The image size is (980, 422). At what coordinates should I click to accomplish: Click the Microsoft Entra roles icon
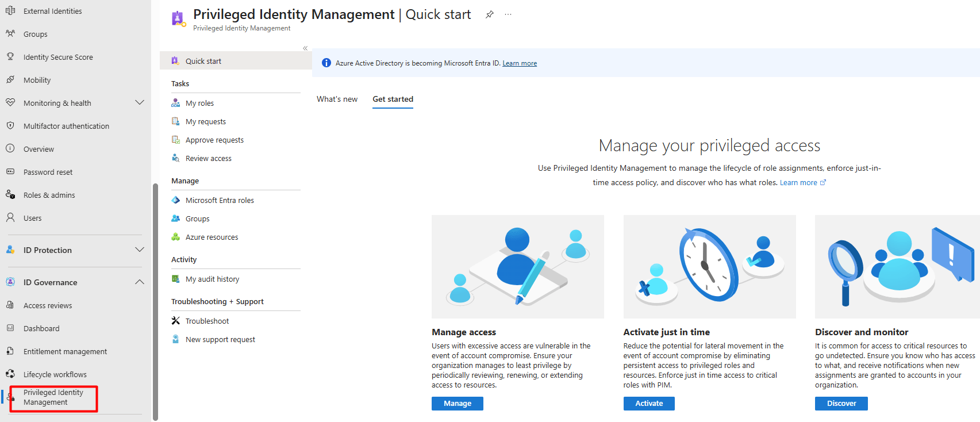176,200
